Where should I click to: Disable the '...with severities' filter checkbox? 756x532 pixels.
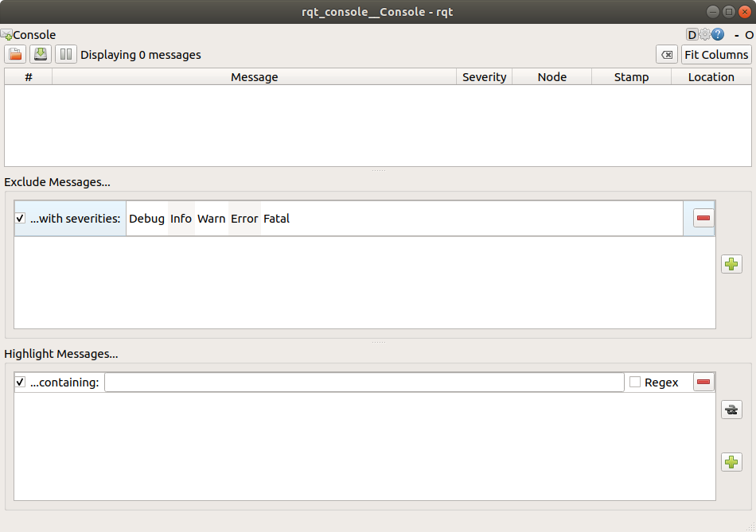(x=21, y=219)
